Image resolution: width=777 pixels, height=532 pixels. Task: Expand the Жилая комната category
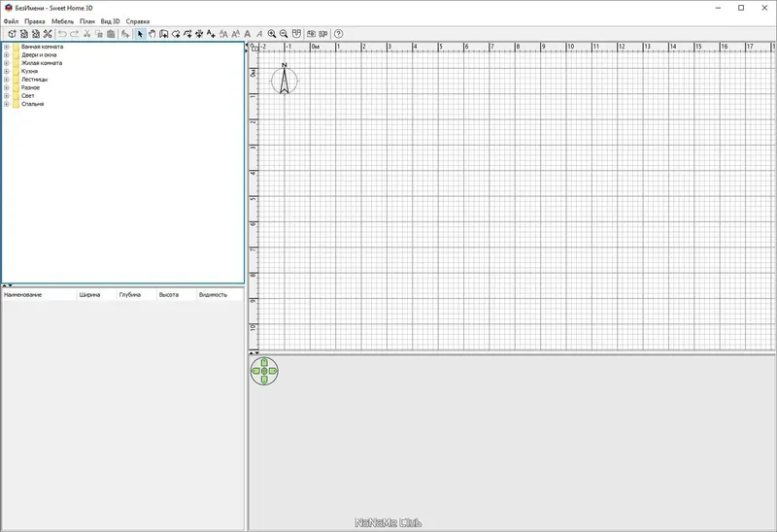[x=7, y=63]
